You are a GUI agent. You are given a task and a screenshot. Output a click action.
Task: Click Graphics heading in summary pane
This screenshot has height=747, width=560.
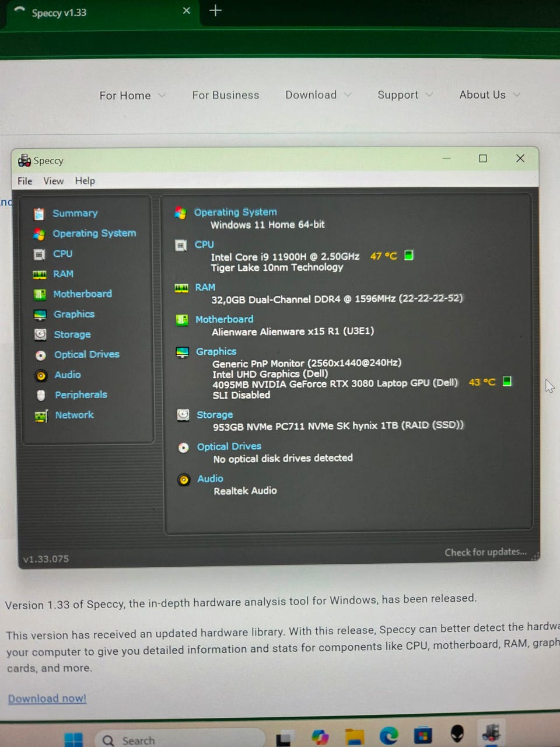click(x=216, y=351)
